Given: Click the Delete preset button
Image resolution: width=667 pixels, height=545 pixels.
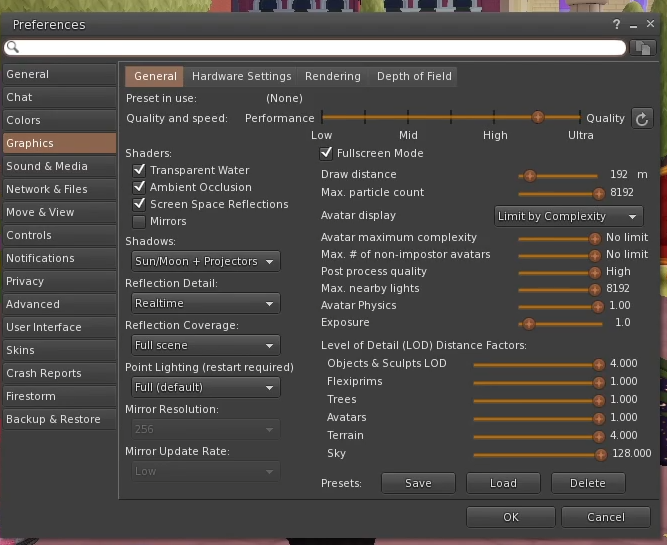Looking at the screenshot, I should [x=588, y=483].
